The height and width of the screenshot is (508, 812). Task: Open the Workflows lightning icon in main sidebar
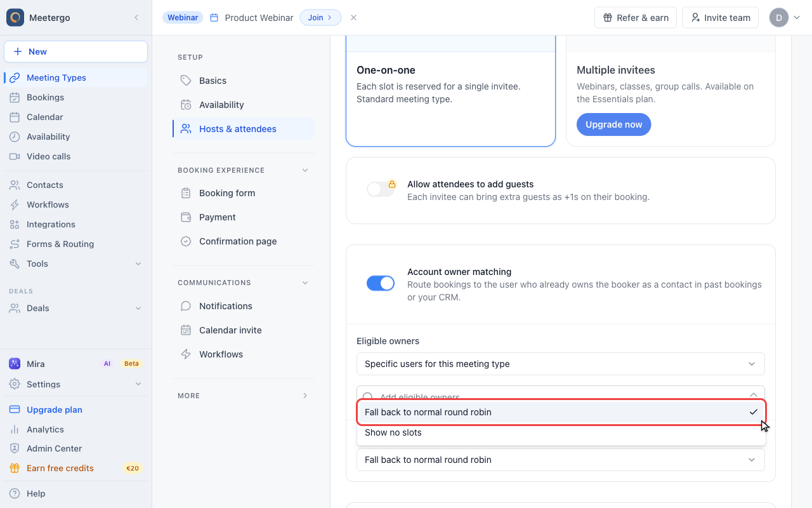click(15, 204)
